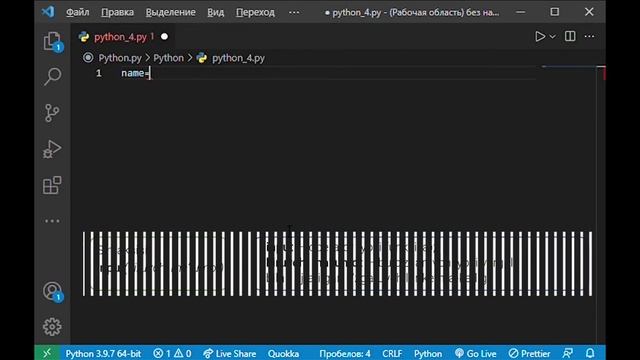Screen dimensions: 640x360
Task: Open Run and Debug view
Action: [52, 149]
